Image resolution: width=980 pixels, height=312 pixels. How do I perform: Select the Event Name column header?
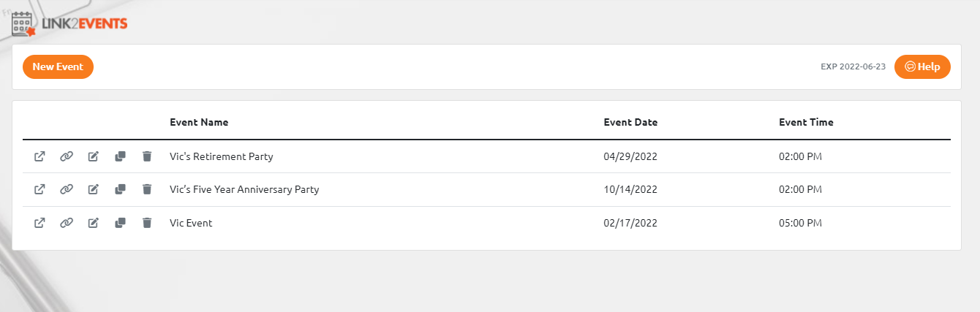pyautogui.click(x=199, y=122)
